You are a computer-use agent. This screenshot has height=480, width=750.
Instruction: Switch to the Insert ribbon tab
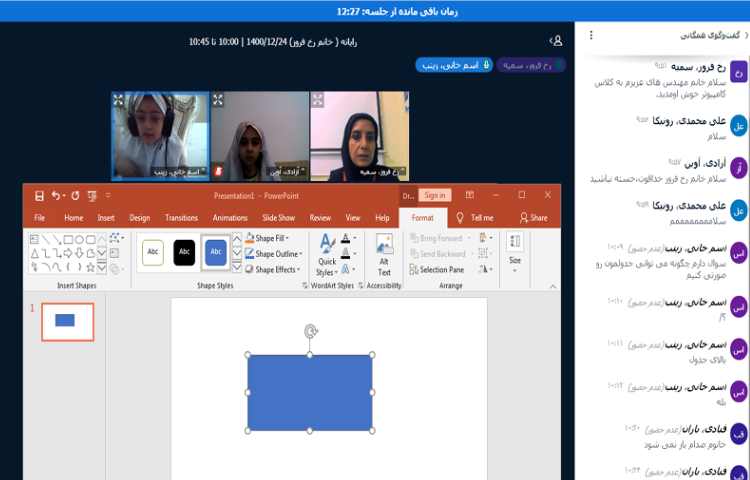click(x=106, y=218)
